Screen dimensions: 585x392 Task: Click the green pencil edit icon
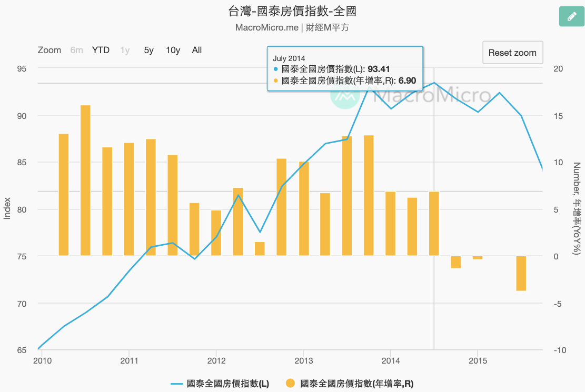[572, 16]
